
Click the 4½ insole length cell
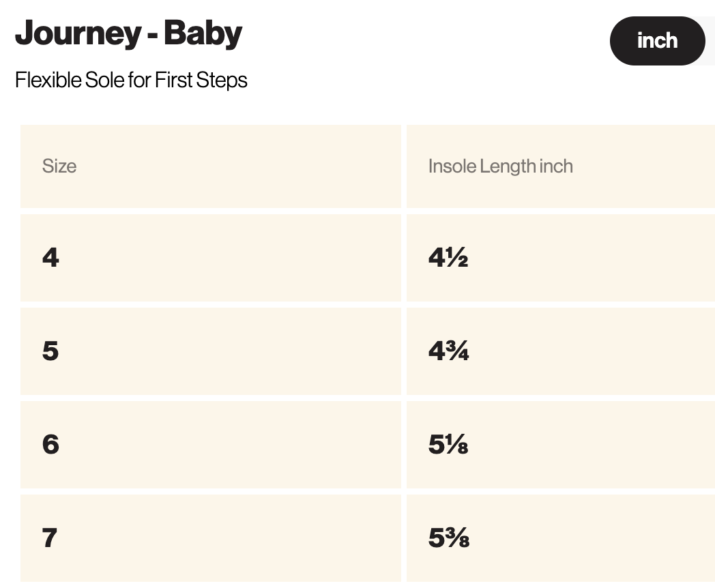[x=561, y=258]
